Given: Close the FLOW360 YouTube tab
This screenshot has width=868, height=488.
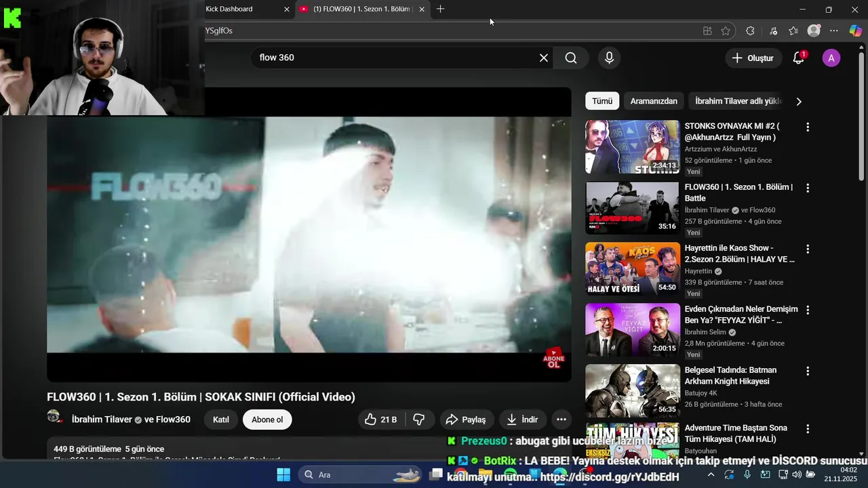Looking at the screenshot, I should pos(422,9).
